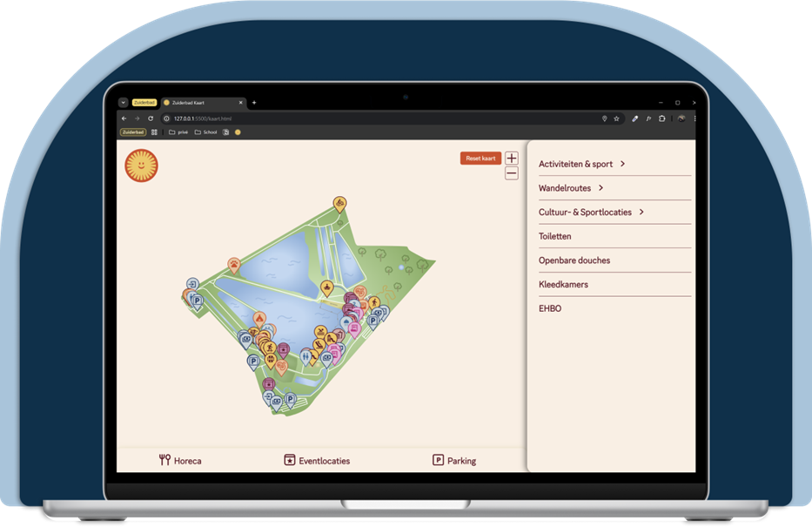The width and height of the screenshot is (812, 527).
Task: Select Openbare douches in the side panel
Action: click(x=574, y=260)
